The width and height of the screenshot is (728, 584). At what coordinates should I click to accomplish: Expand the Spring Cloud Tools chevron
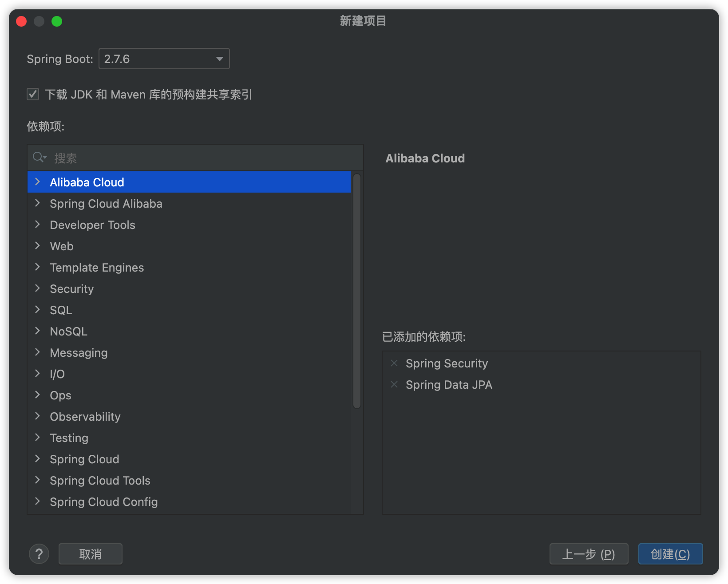pyautogui.click(x=38, y=480)
